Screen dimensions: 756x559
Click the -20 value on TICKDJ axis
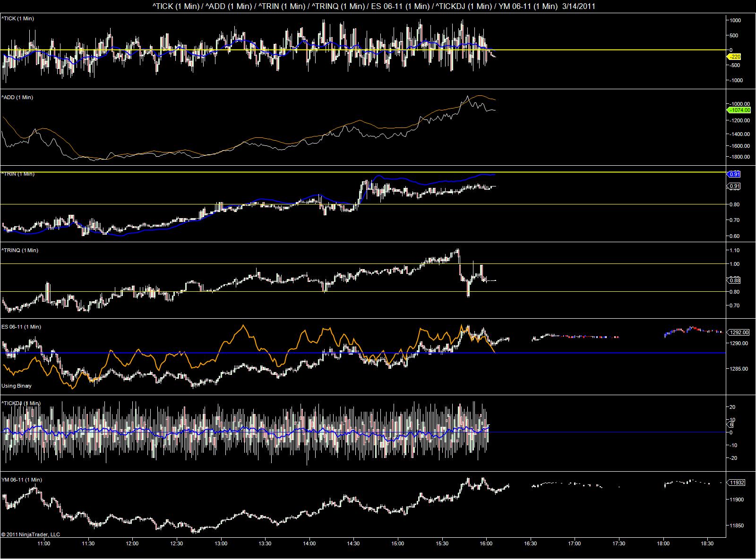pyautogui.click(x=732, y=458)
